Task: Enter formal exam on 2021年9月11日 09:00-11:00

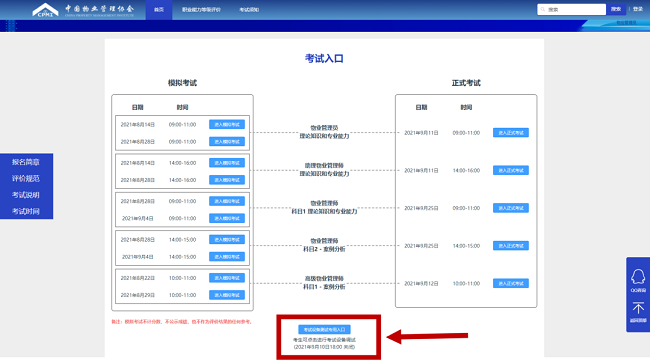Action: (x=511, y=133)
